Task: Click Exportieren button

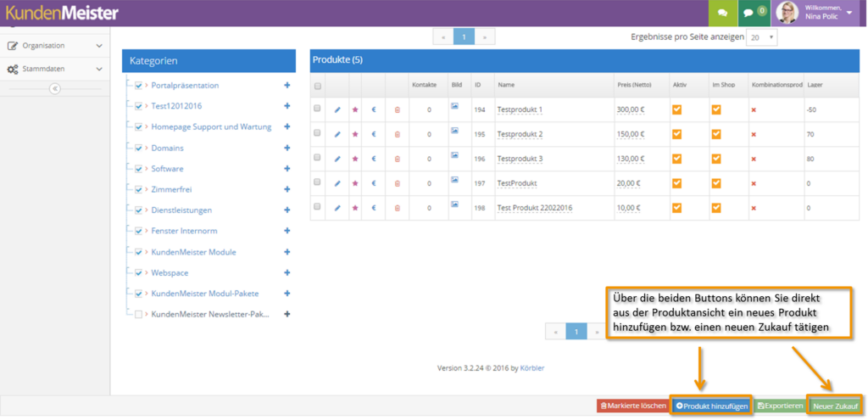Action: pos(781,406)
